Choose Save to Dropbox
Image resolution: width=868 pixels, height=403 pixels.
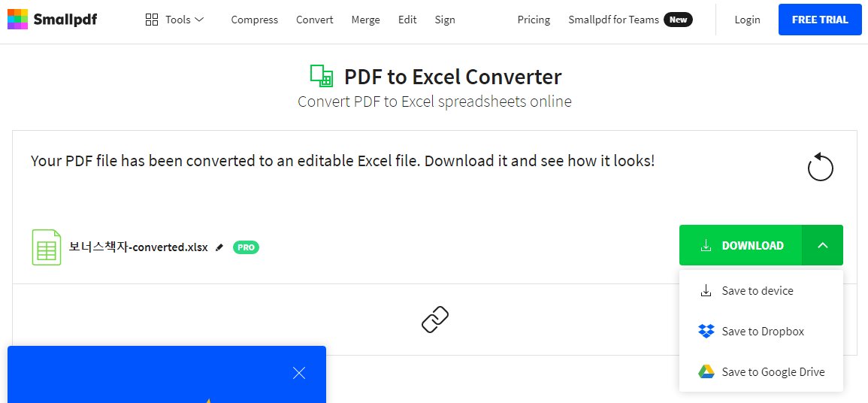761,331
